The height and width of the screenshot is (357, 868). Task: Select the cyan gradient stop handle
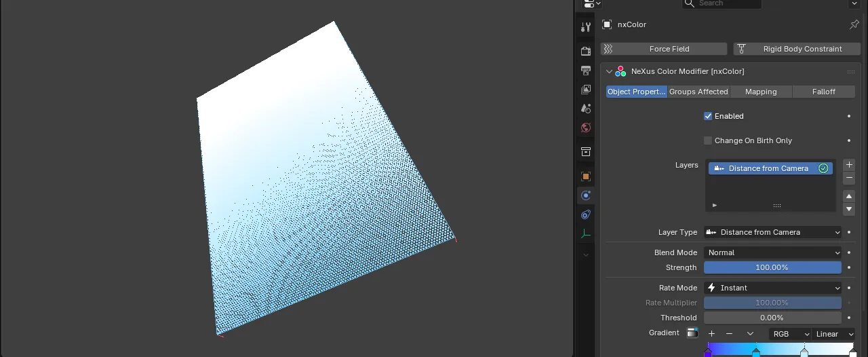[756, 353]
